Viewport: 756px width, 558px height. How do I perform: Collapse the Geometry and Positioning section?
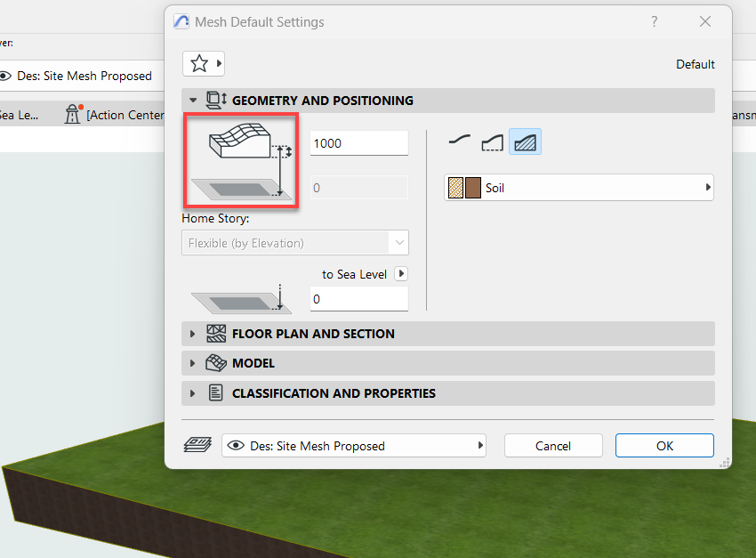(193, 101)
